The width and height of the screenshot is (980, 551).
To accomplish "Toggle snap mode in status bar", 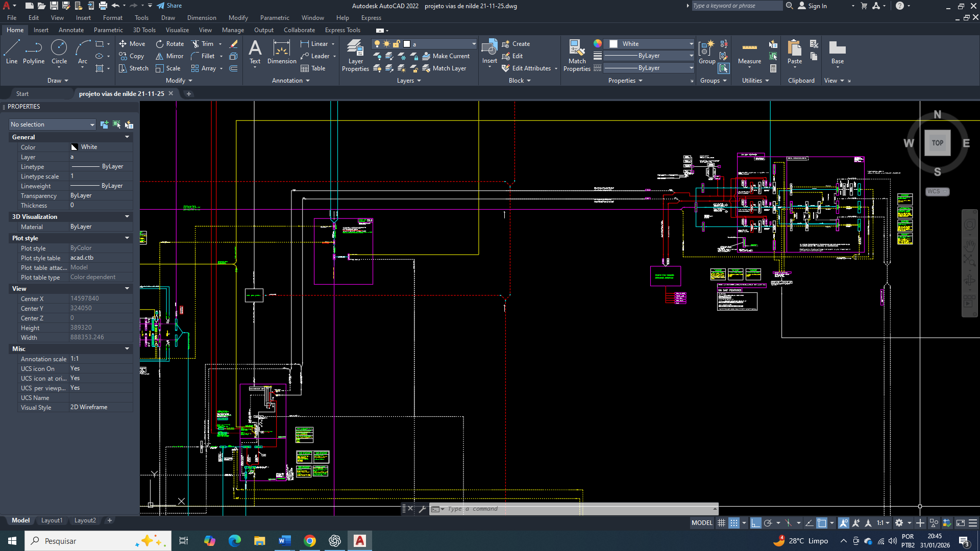I will [x=733, y=523].
